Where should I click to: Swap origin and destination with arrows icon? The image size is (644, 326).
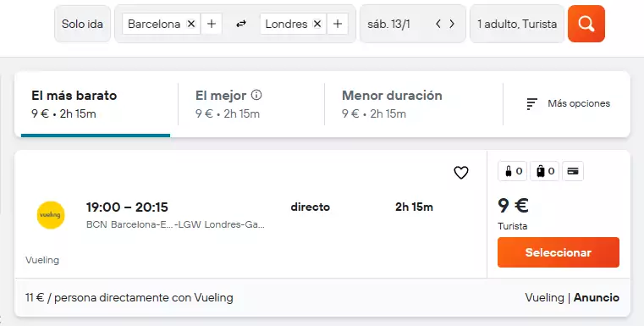241,24
